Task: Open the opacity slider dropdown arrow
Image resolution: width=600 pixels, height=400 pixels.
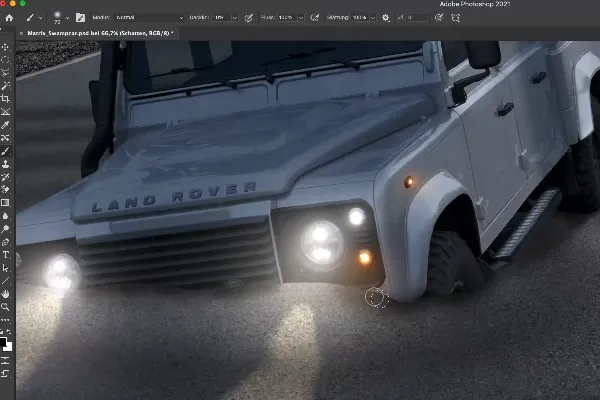Action: pos(235,18)
